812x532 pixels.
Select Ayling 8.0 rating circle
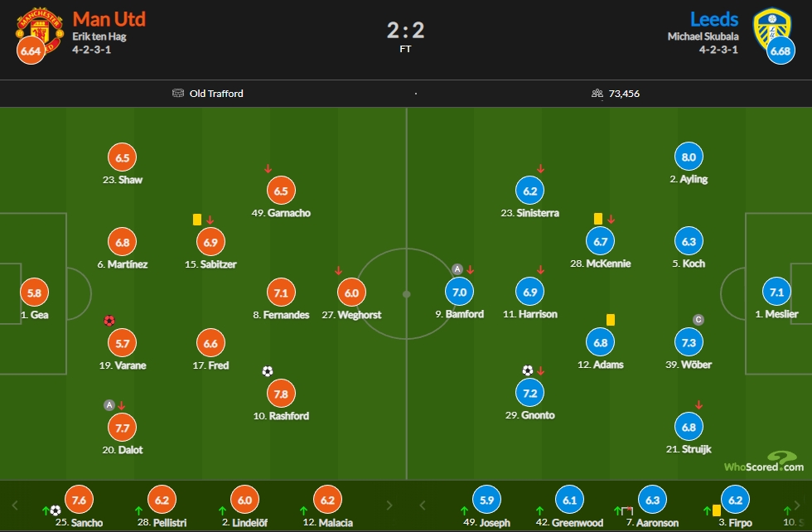pyautogui.click(x=689, y=157)
